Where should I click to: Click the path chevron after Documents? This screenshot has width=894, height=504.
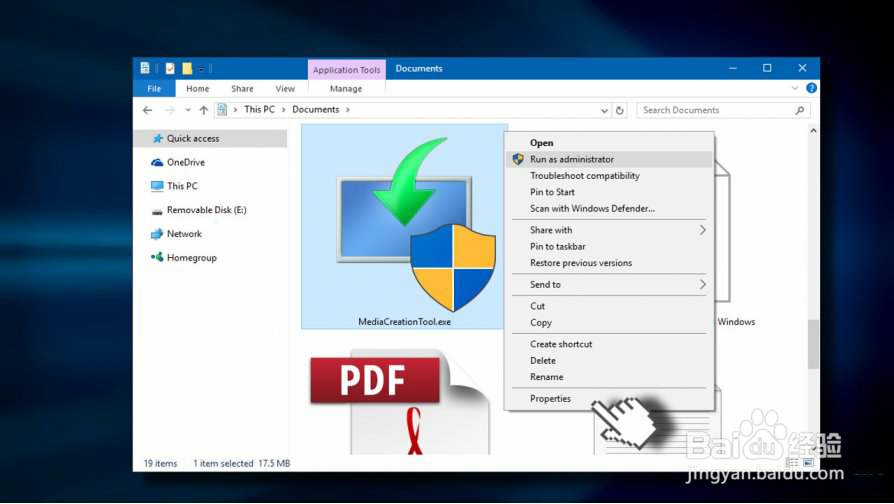348,110
